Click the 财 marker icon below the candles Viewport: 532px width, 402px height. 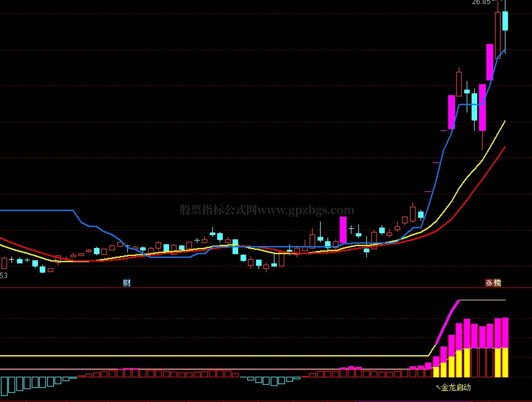pyautogui.click(x=127, y=283)
